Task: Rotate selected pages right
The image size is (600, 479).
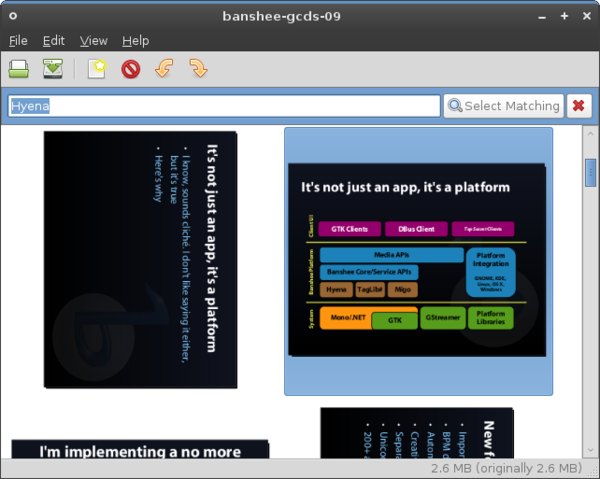Action: 198,68
